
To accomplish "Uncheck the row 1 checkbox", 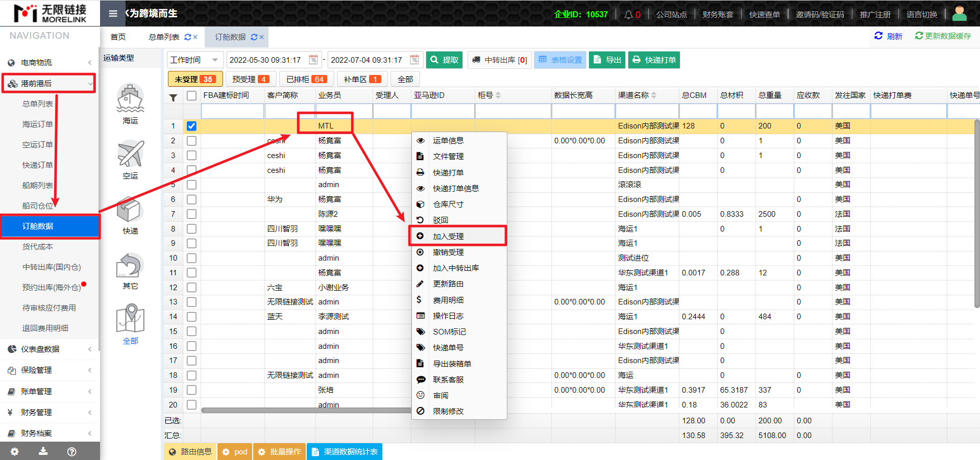I will [191, 126].
